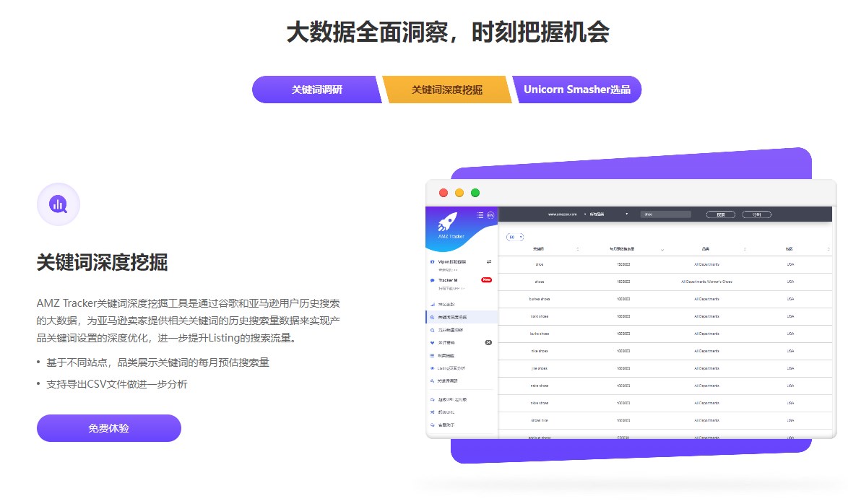Screen dimensions: 848x504
Task: Click the keyword cell 'burkes shoes'
Action: 539,299
